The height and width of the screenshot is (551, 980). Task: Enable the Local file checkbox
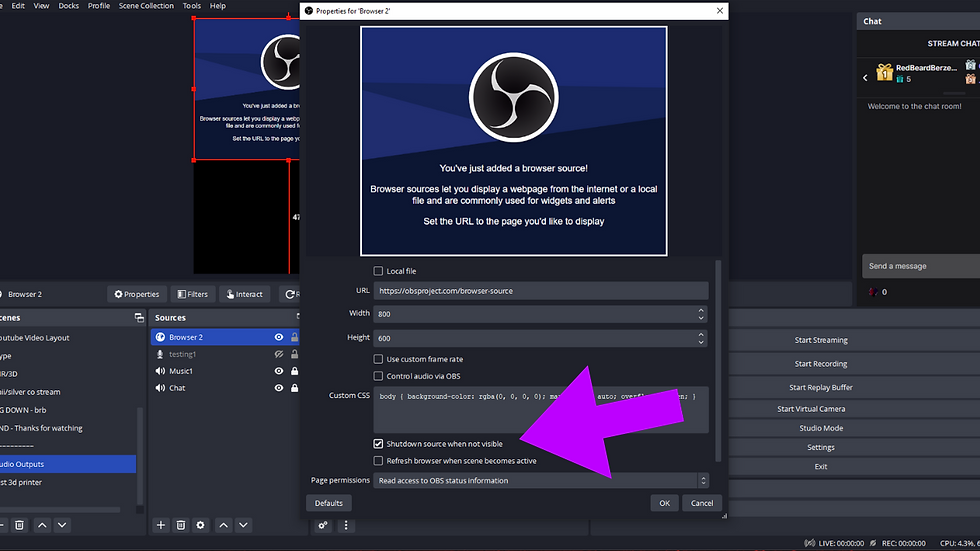[378, 271]
